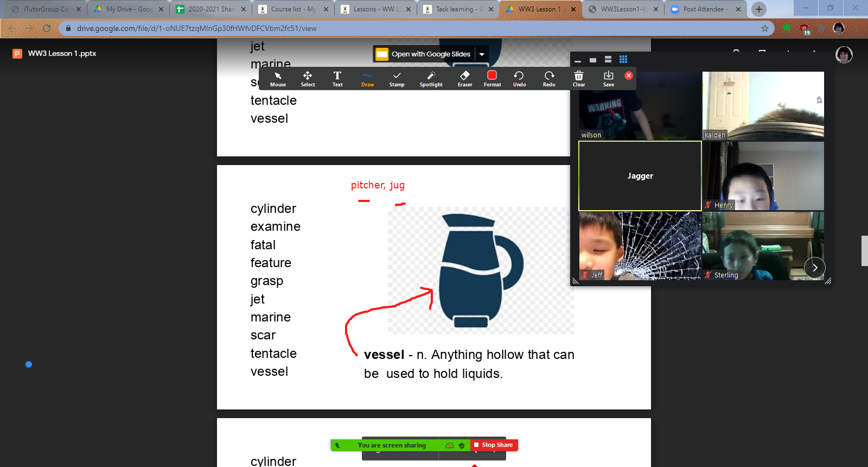
Task: Switch to the 2020-2021 spreadsheet tab
Action: pyautogui.click(x=212, y=9)
